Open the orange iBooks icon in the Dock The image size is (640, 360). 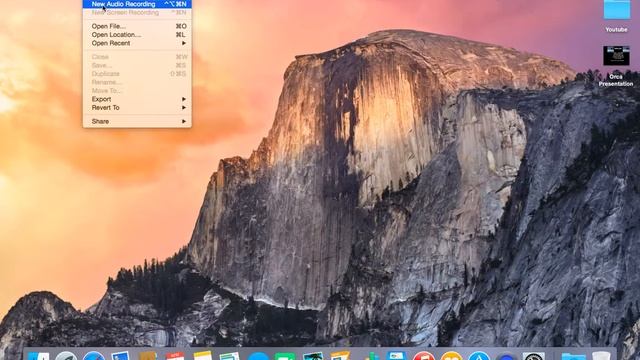[451, 356]
